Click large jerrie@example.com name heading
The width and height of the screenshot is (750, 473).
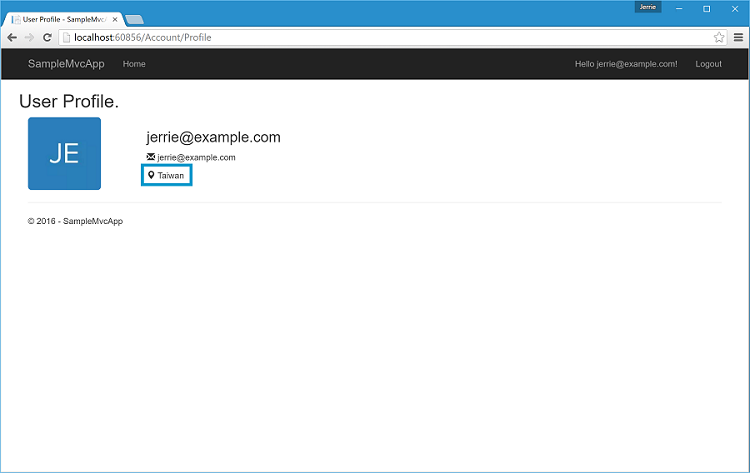tap(213, 137)
